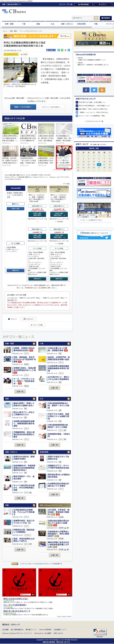Click RSS icon in 社会 category header
This screenshot has height=644, width=114.
69,399
